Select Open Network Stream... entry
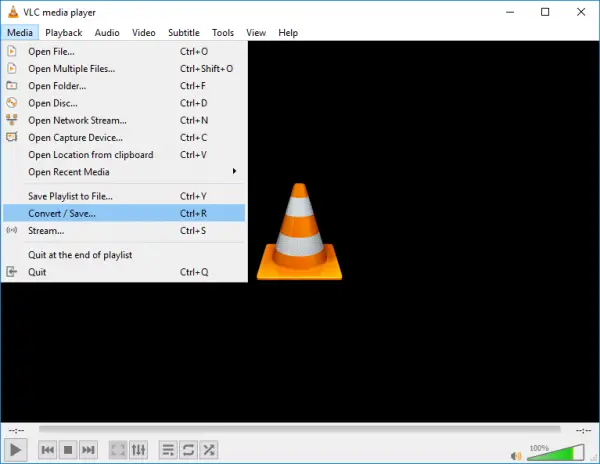Screen dimensions: 600x464 [x=124, y=120]
